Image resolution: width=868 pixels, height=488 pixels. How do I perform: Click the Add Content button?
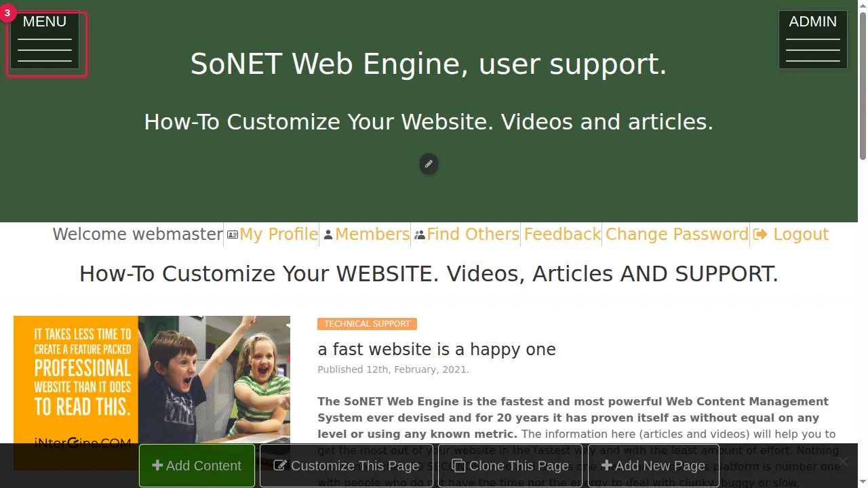click(x=197, y=466)
